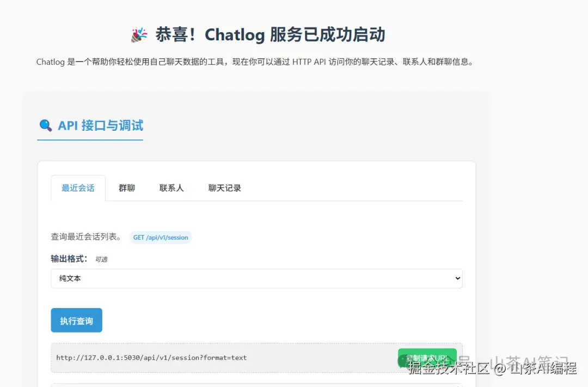Viewport: 588px width, 387px height.
Task: Select the request URL text field
Action: point(218,358)
